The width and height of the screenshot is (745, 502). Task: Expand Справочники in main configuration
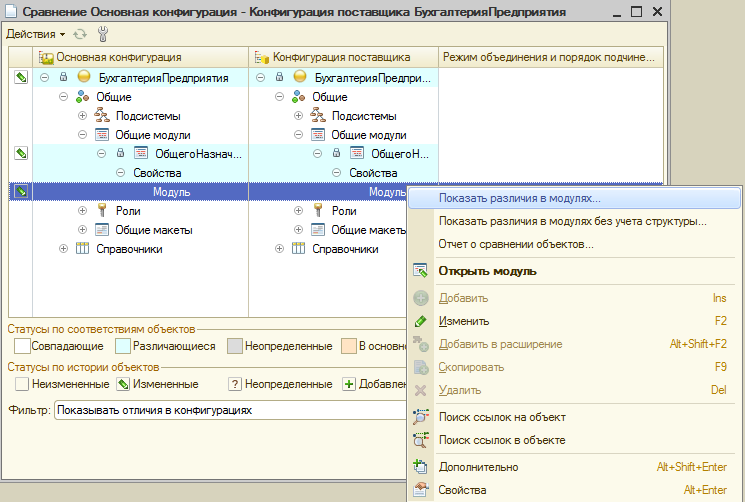tap(63, 248)
